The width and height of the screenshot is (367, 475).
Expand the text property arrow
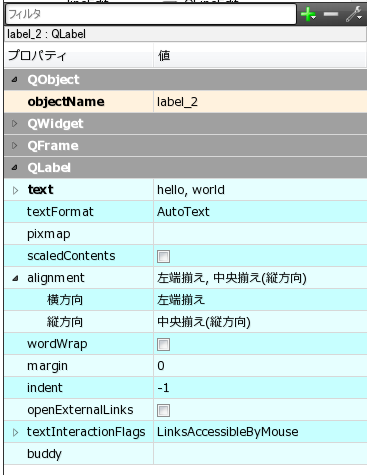click(15, 190)
